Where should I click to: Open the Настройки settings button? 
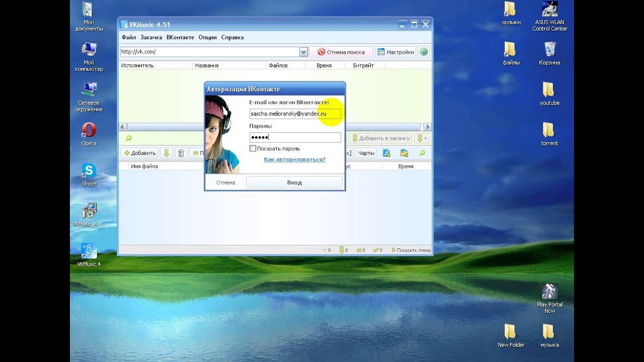coord(395,52)
